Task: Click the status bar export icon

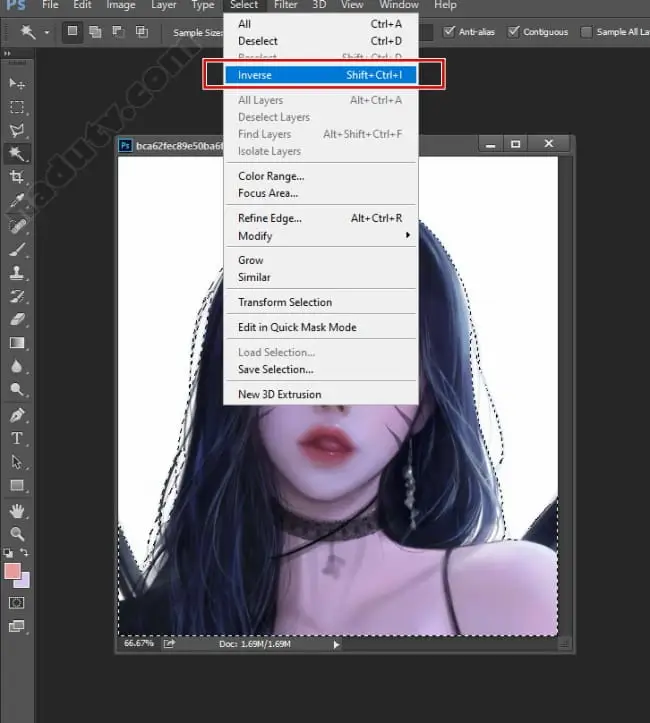Action: (x=169, y=644)
